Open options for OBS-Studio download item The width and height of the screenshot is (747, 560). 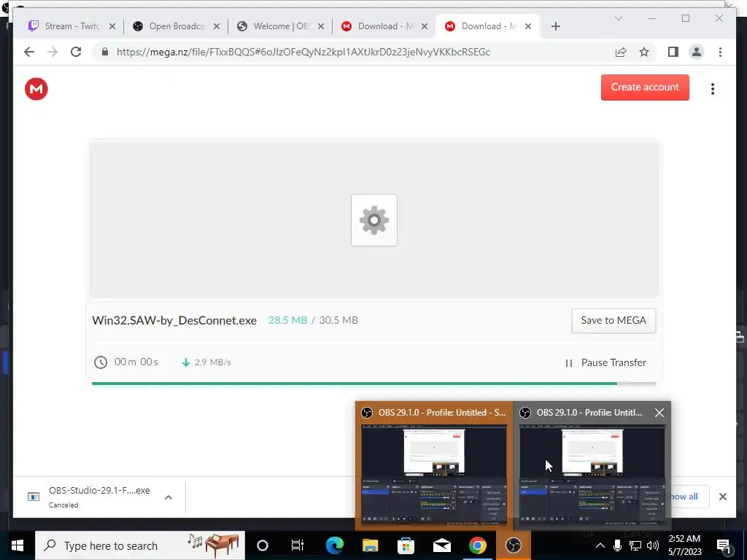(x=169, y=497)
